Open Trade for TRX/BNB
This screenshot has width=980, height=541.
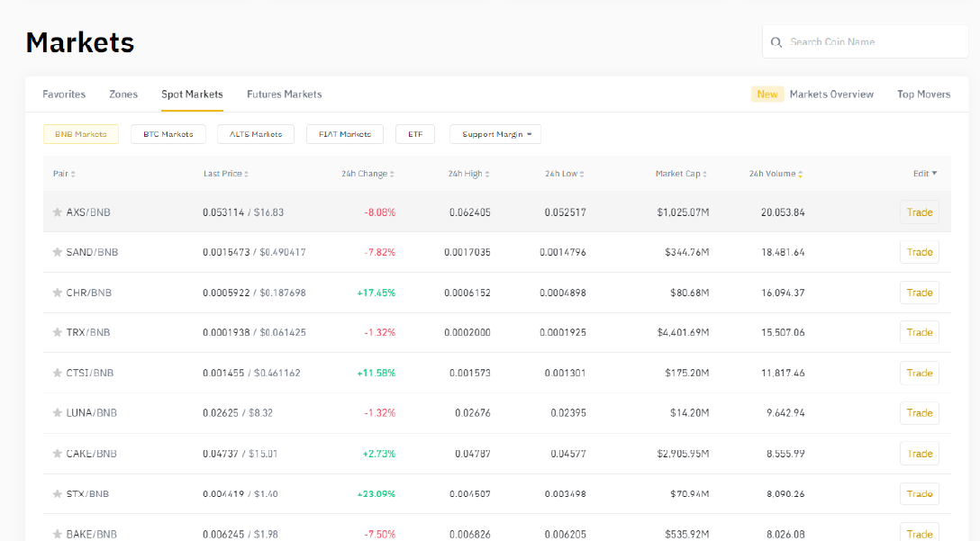point(920,332)
